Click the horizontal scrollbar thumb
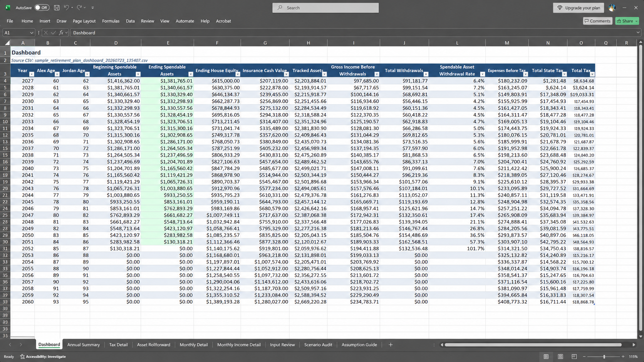644x362 pixels. (533, 345)
